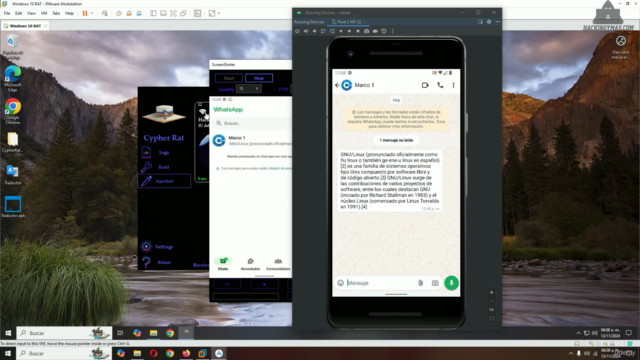Screen dimensions: 640x360
Task: Open Google Chrome desktop shortcut
Action: [13, 111]
